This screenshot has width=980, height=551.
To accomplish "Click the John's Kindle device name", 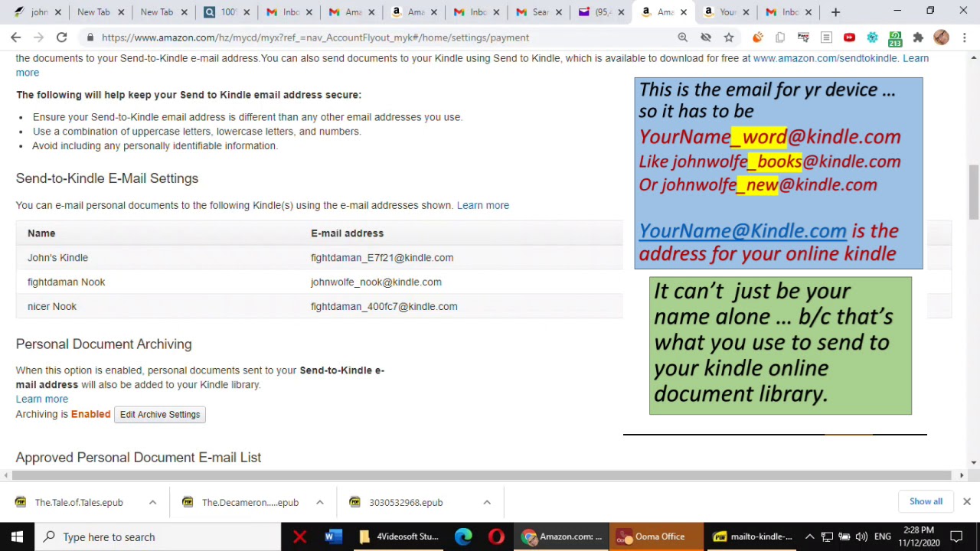I will (57, 257).
